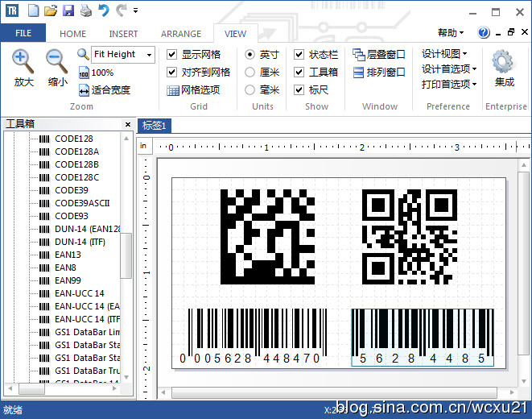Click canvas vertical scrollbar thumb

pos(523,263)
